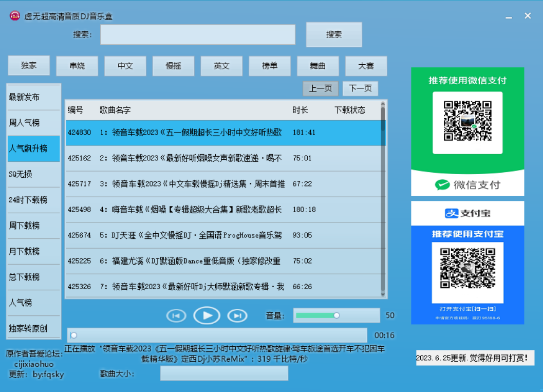Screen dimensions: 543x392
Task: Click the 支付宝 Alipay logo
Action: pyautogui.click(x=467, y=213)
